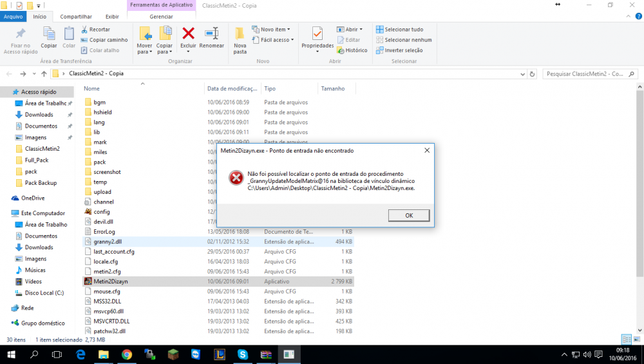Click the up one level arrow
This screenshot has height=364, width=644.
click(x=44, y=74)
